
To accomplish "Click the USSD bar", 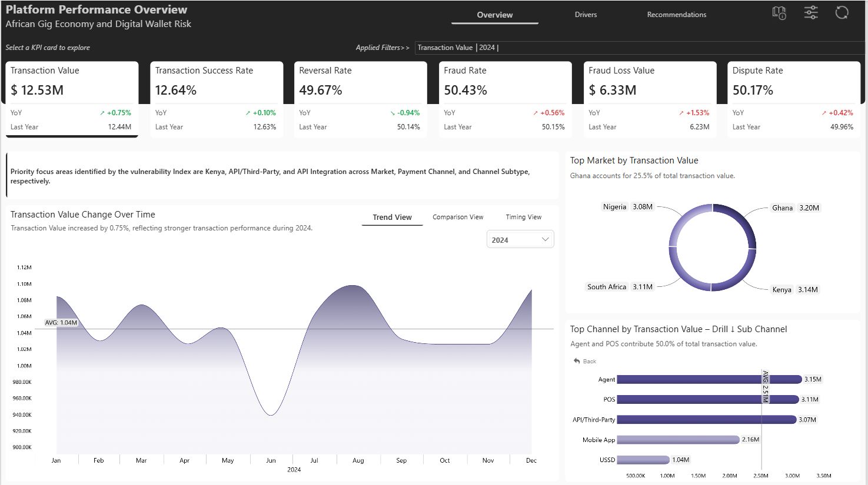I will click(643, 460).
